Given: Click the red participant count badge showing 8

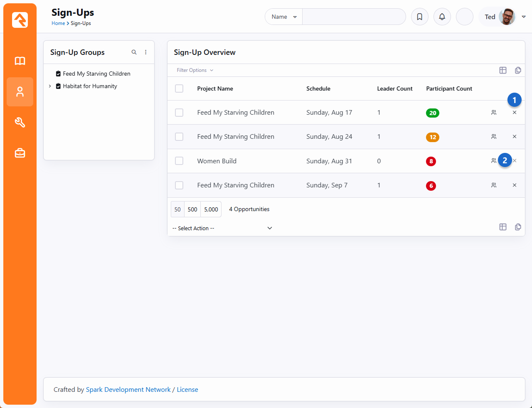Looking at the screenshot, I should tap(431, 161).
